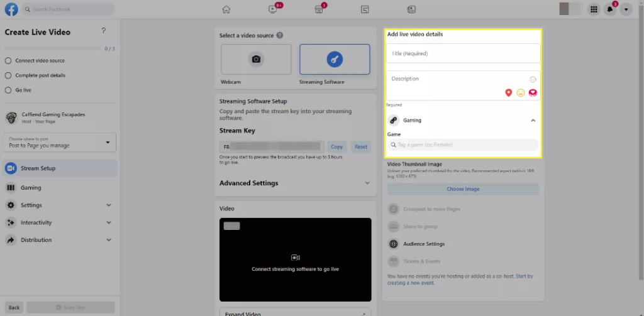Click into the Description text box
Screen dimensions: 644x316
click(x=463, y=85)
